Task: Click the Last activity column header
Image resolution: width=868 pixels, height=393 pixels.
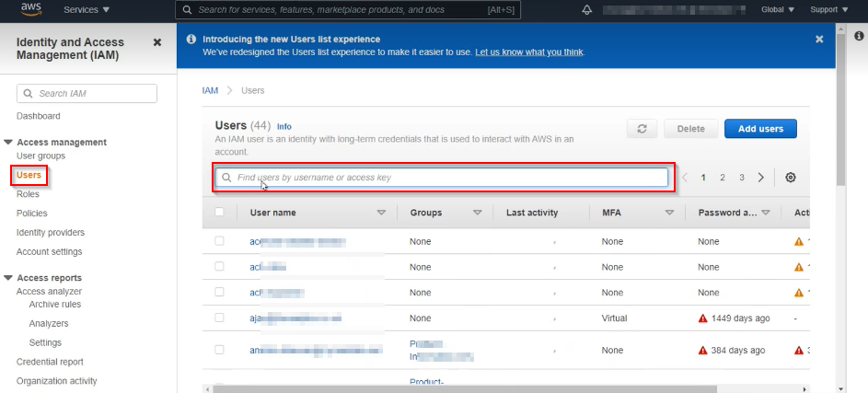Action: [532, 213]
